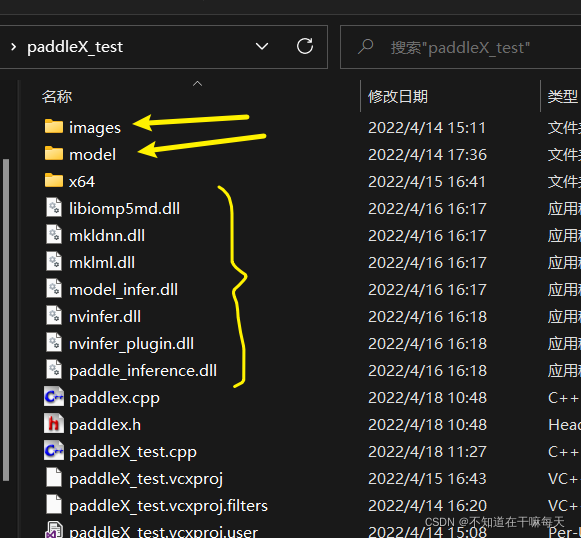Select the nvinfer_plugin.dll file name
581x538 pixels.
pyautogui.click(x=132, y=345)
